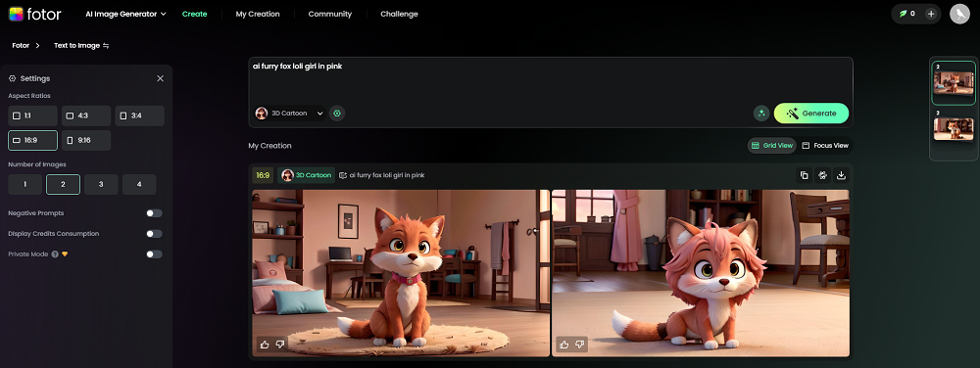Open the orange fox image
The image size is (980, 368).
click(x=401, y=273)
